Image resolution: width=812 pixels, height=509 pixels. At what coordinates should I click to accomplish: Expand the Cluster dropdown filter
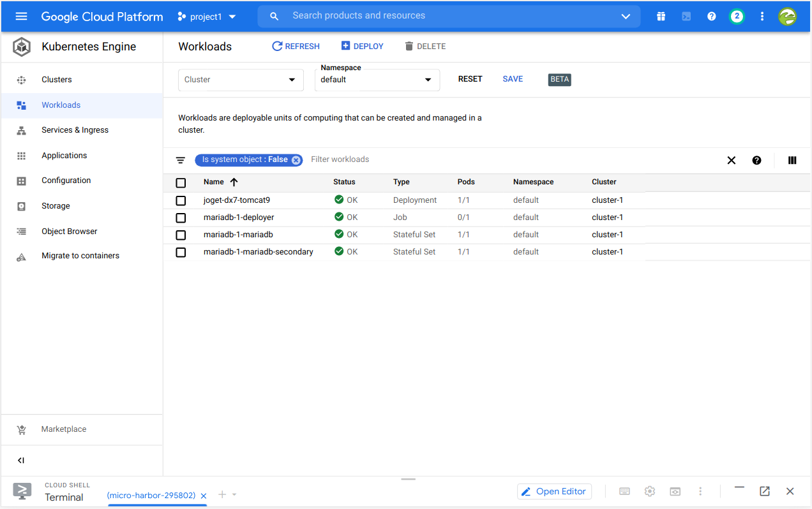tap(241, 80)
